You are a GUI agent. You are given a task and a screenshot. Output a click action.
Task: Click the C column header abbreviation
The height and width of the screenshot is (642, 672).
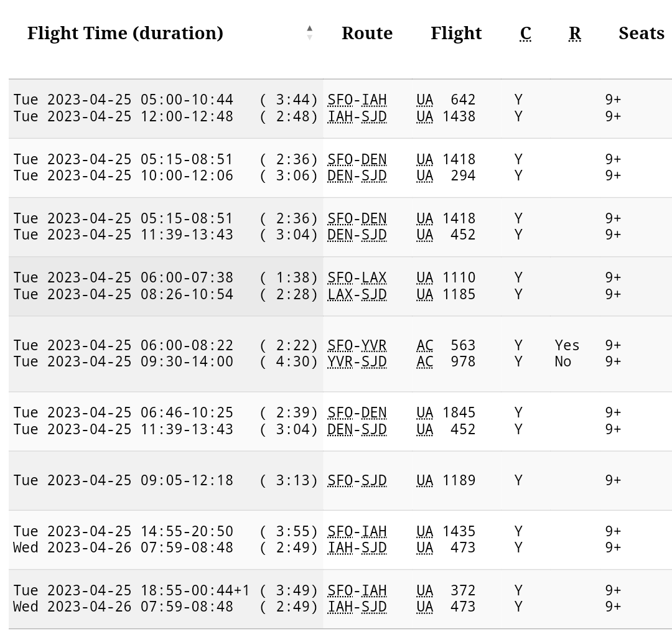(526, 33)
